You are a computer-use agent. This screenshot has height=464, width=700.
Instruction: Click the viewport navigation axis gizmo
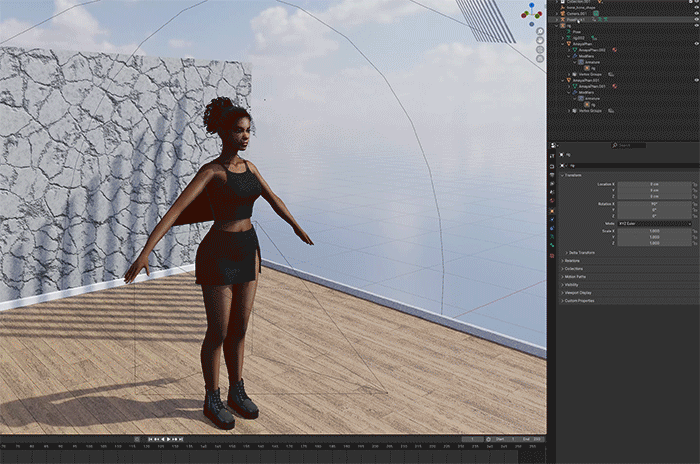529,13
